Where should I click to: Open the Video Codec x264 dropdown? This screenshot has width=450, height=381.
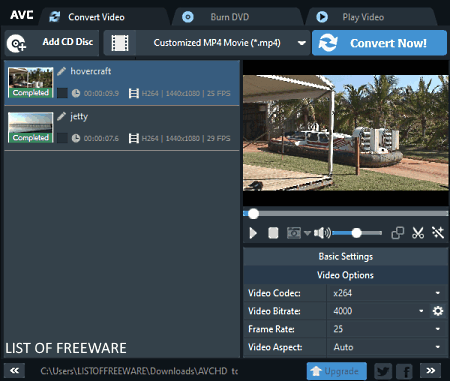pyautogui.click(x=387, y=293)
